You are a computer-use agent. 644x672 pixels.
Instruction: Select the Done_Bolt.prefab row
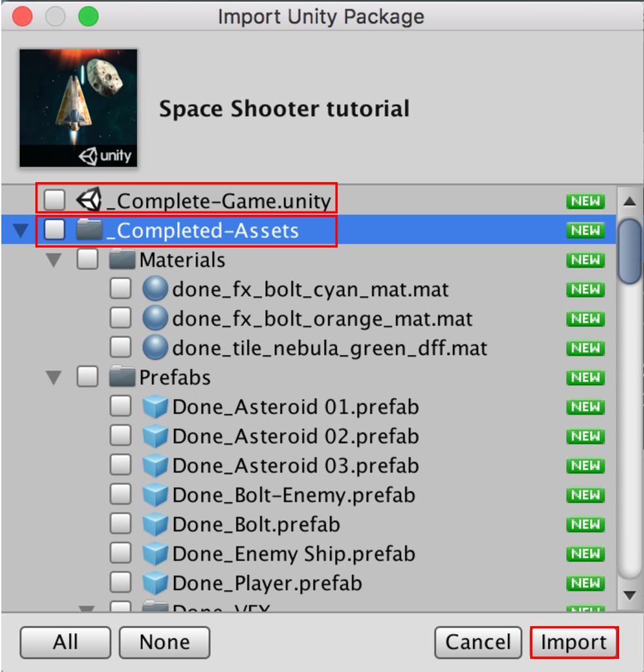309,524
